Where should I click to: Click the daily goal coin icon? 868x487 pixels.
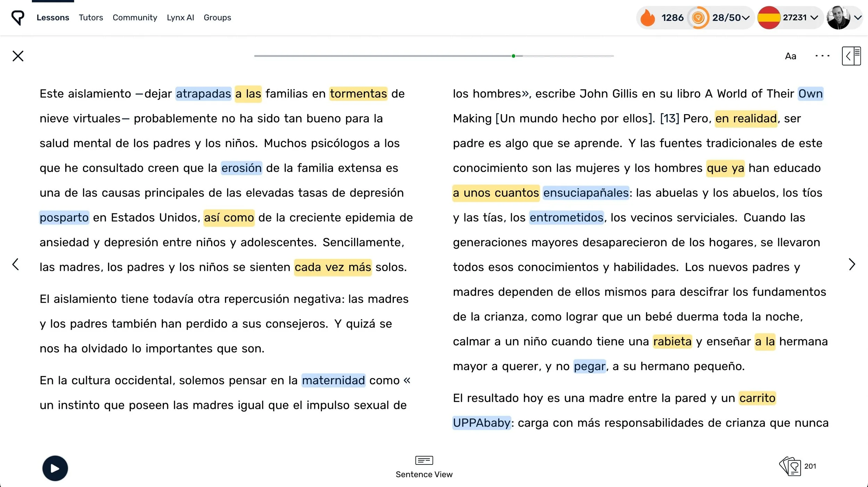[698, 18]
